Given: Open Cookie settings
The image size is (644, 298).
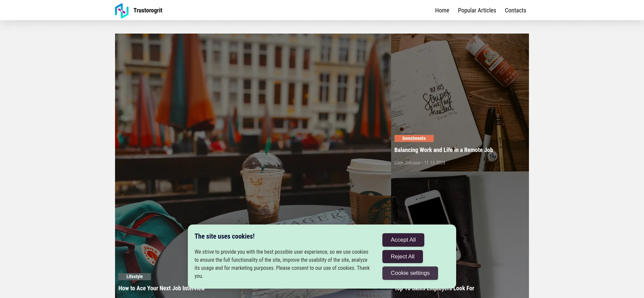Looking at the screenshot, I should [x=410, y=273].
